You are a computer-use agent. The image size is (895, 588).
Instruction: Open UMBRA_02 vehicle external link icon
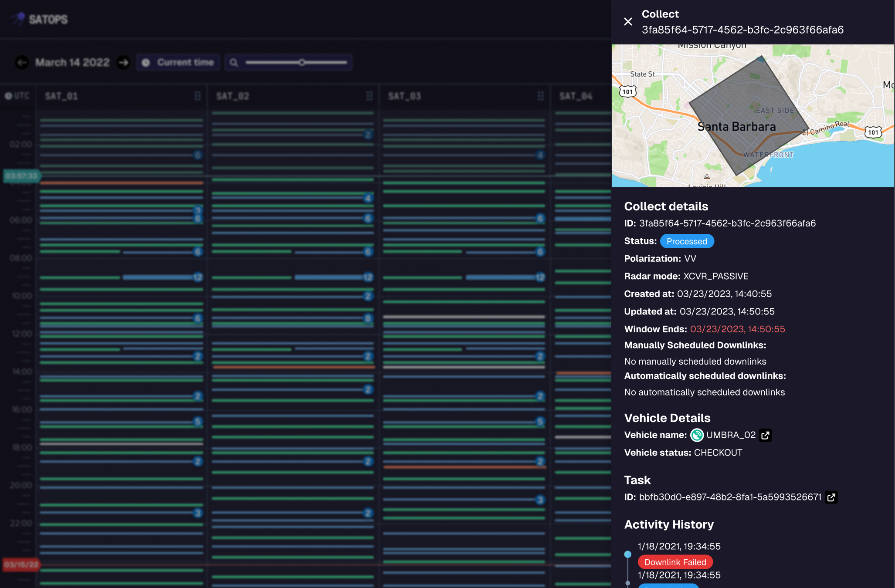(x=765, y=435)
